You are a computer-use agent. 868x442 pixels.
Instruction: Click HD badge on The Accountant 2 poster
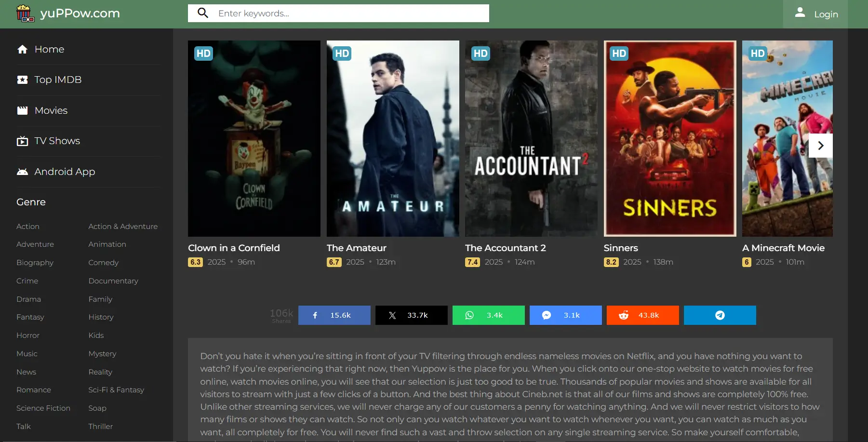pos(481,54)
